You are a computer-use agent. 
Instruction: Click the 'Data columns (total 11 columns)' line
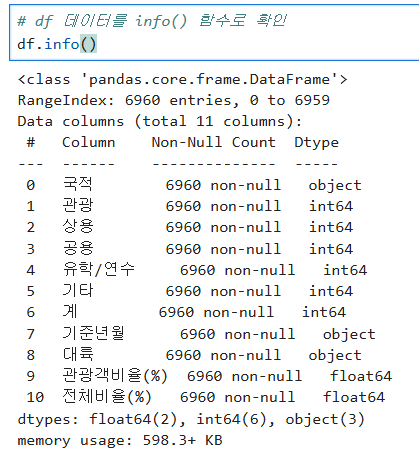tap(160, 121)
